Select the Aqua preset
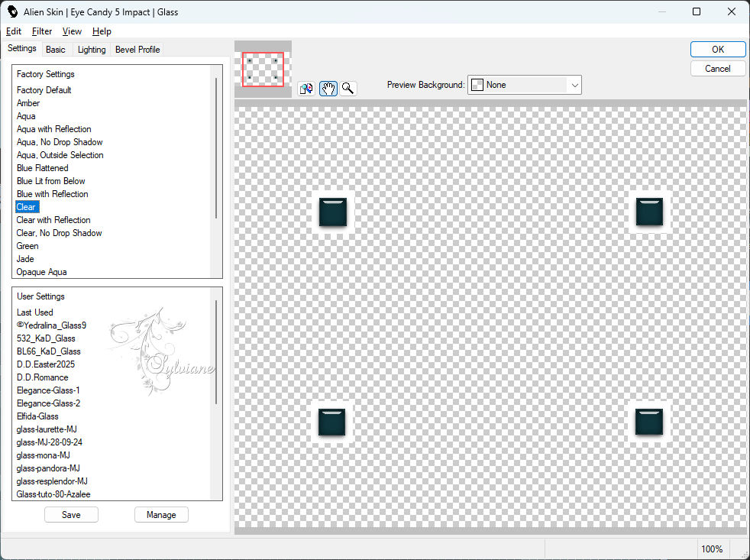Screen dimensions: 750x560 tap(26, 116)
